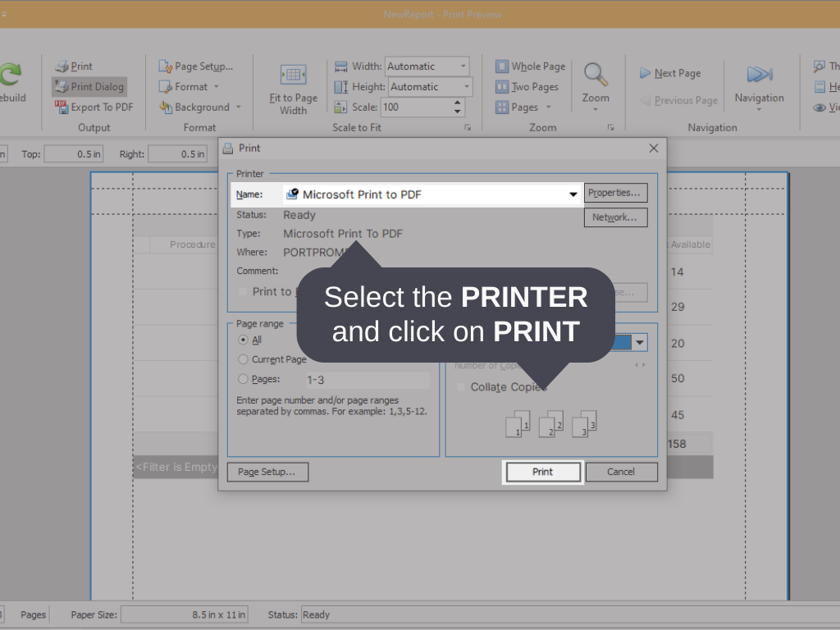Select the All page range radio
This screenshot has width=840, height=630.
[243, 340]
